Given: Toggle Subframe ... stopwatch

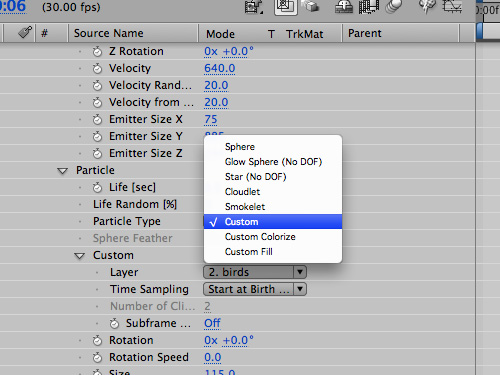Looking at the screenshot, I should 114,323.
